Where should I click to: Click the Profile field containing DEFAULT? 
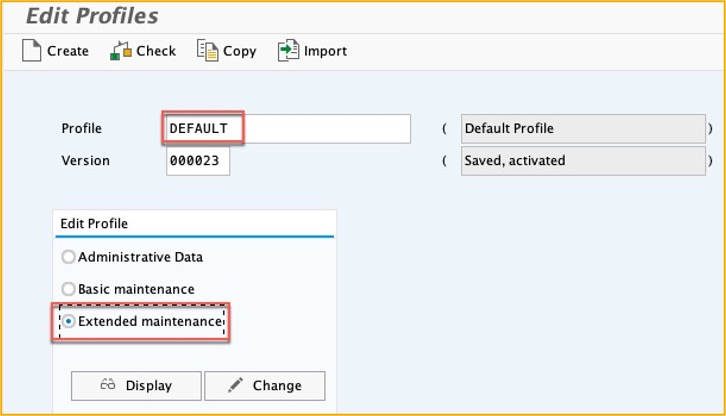pos(288,128)
